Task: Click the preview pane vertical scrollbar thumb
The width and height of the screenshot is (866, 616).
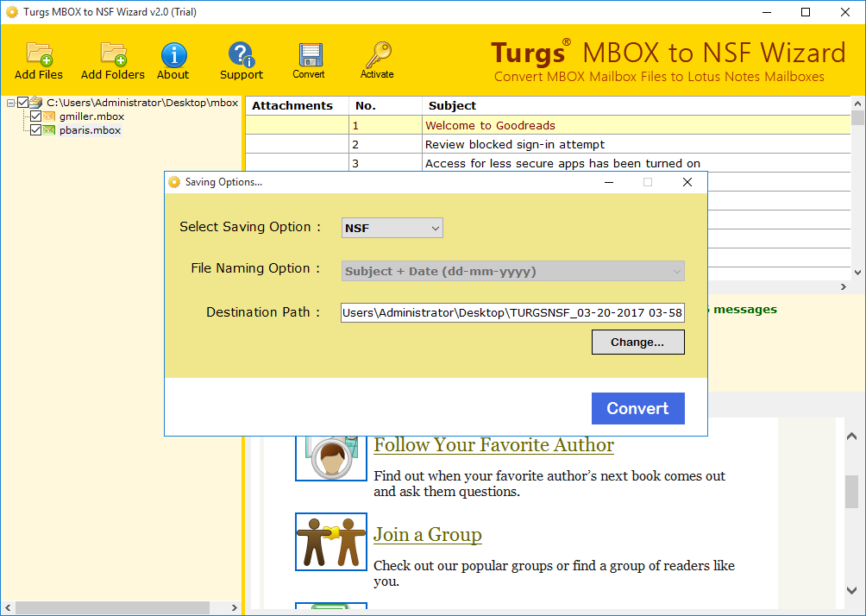Action: [851, 491]
